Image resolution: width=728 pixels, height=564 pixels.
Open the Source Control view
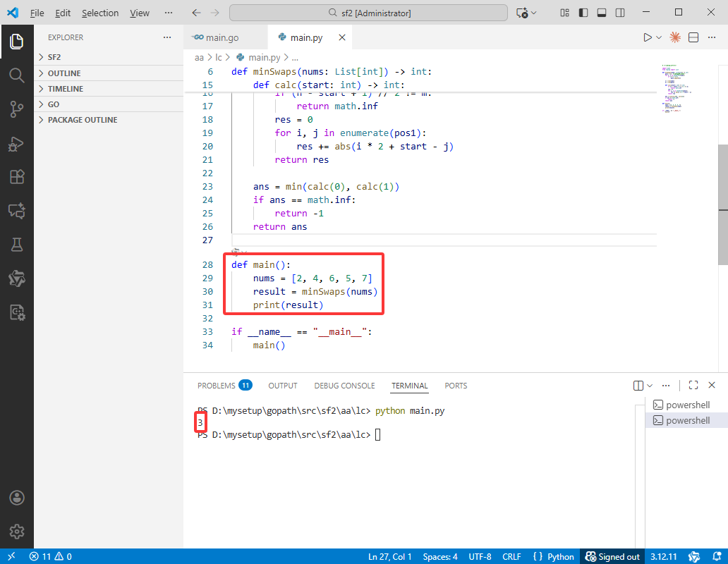coord(17,109)
